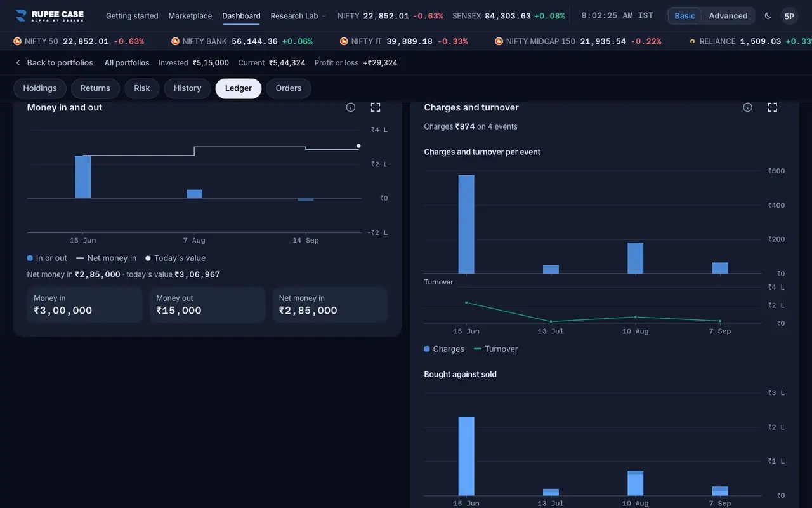This screenshot has width=812, height=508.
Task: Switch to the History tab
Action: pyautogui.click(x=187, y=88)
